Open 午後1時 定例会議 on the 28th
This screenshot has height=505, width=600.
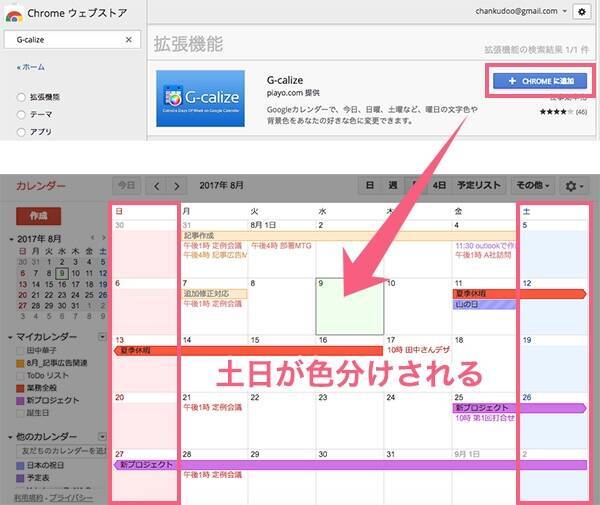click(x=212, y=475)
